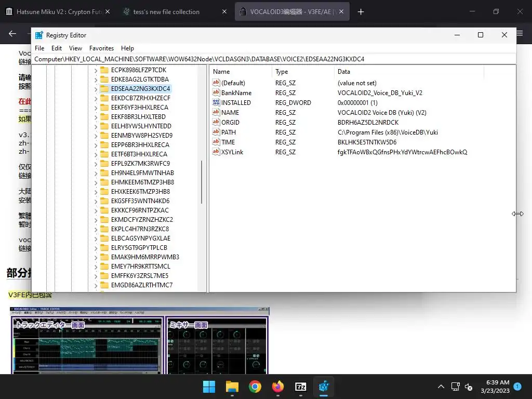Click the track editor screenshot thumbnail on webpage

click(x=88, y=345)
